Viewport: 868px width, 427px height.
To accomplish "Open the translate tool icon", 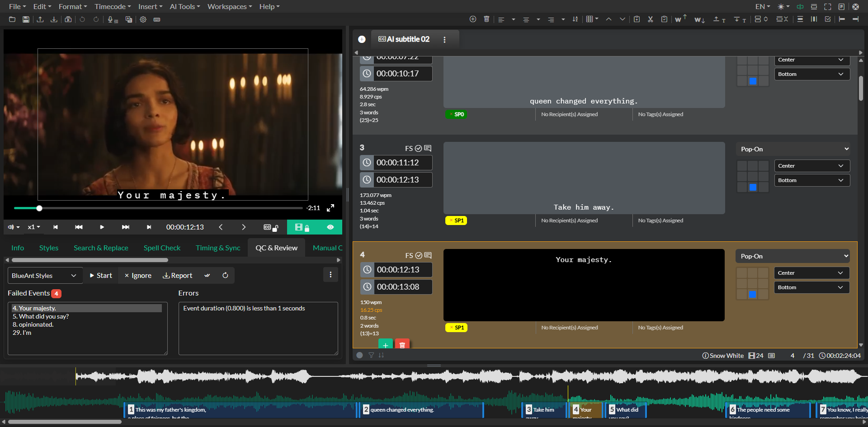I will [x=129, y=19].
